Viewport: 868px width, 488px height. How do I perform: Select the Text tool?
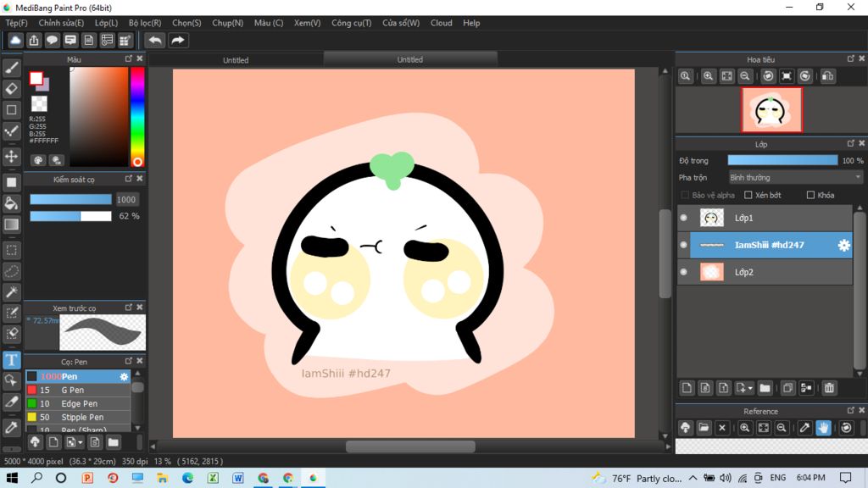pyautogui.click(x=11, y=360)
